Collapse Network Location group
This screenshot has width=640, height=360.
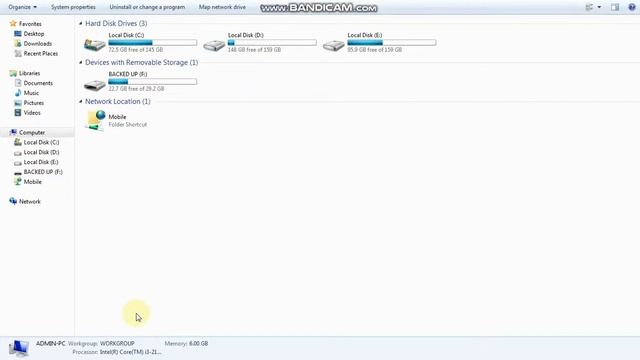80,101
